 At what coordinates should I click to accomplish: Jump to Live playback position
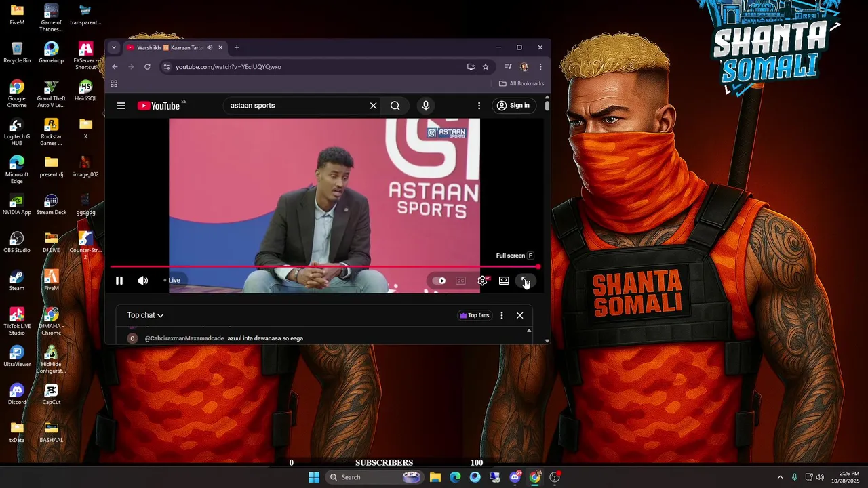tap(172, 281)
